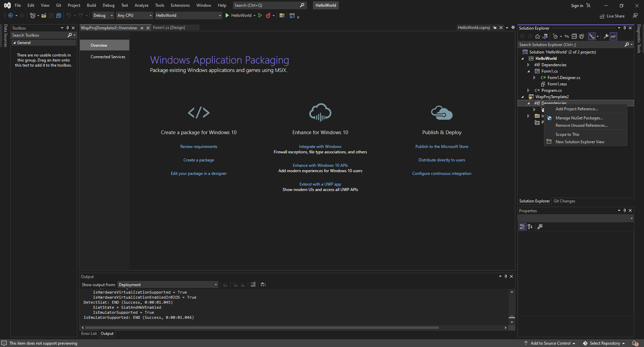Toggle Categorized view in Properties panel
Screen dimensions: 644x347
coord(522,227)
